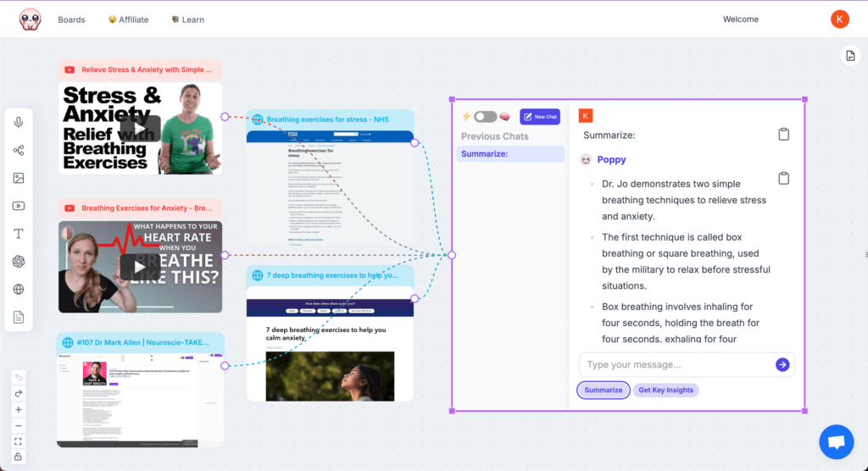Click the Get Key Insights button
868x471 pixels.
665,391
